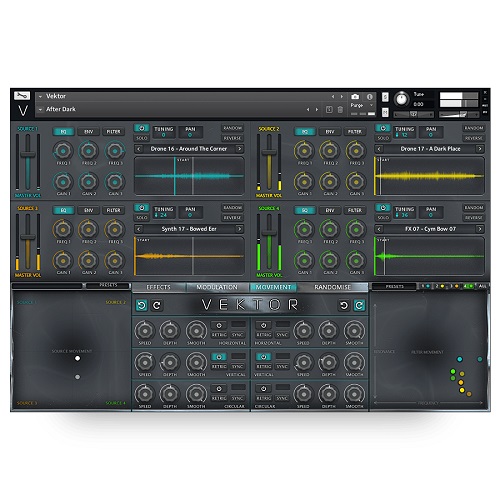Open the Purge dropdown menu

pyautogui.click(x=362, y=105)
